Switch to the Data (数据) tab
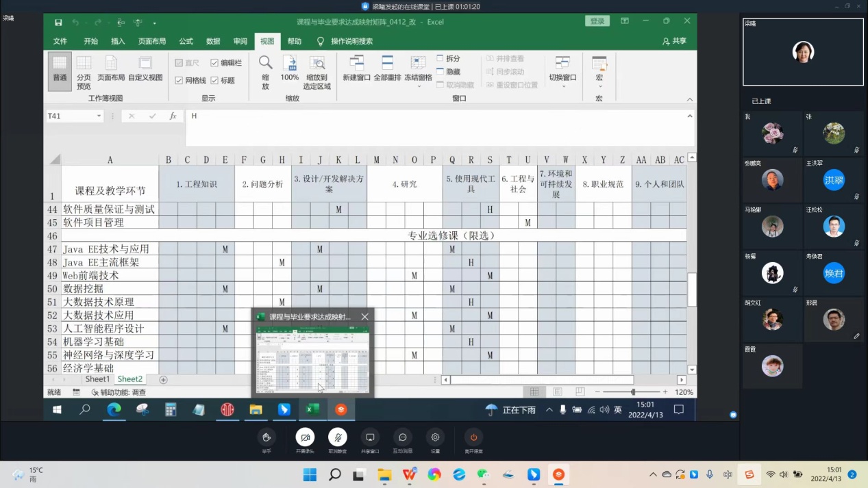 tap(213, 42)
